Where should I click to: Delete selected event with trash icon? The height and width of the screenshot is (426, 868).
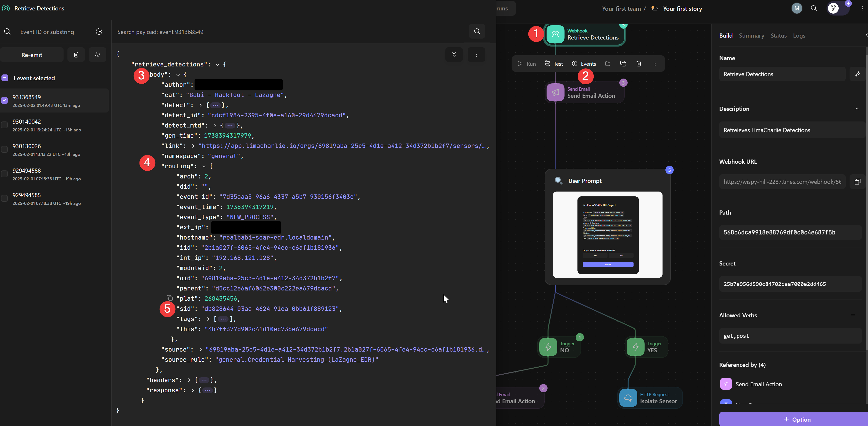click(x=76, y=55)
